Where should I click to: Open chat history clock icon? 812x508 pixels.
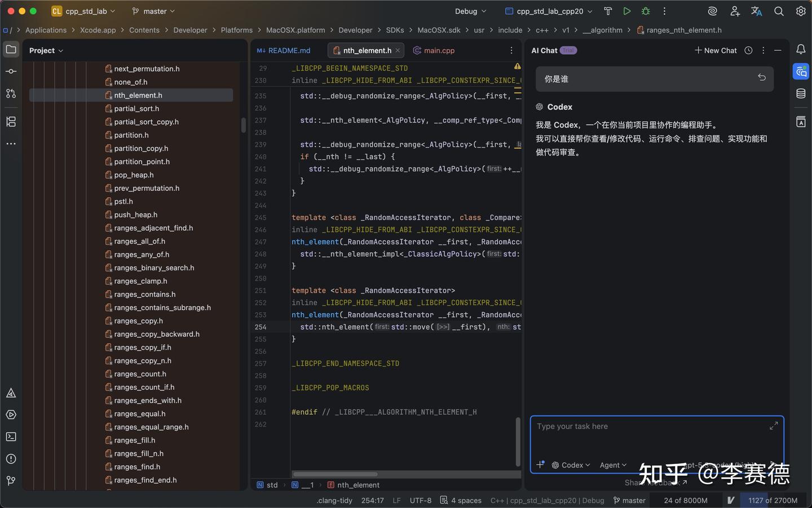[748, 50]
